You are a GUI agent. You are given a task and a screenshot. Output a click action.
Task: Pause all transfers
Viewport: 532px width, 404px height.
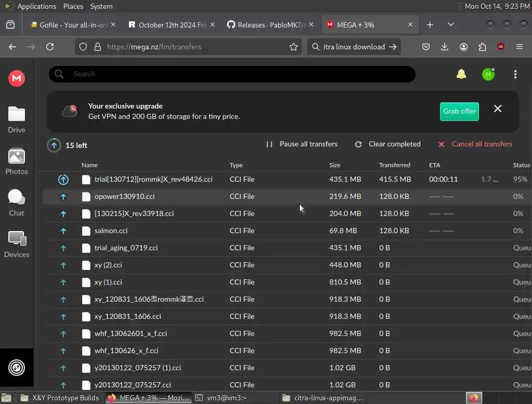coord(302,144)
